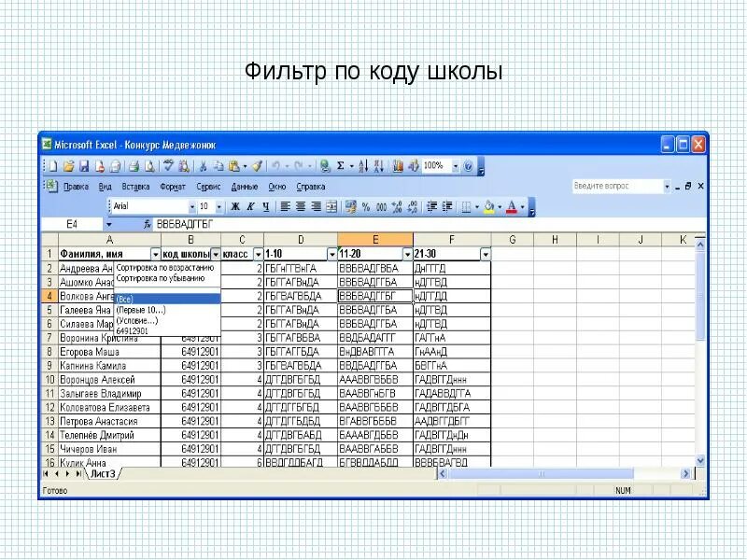
Task: Select column G header
Action: 513,240
